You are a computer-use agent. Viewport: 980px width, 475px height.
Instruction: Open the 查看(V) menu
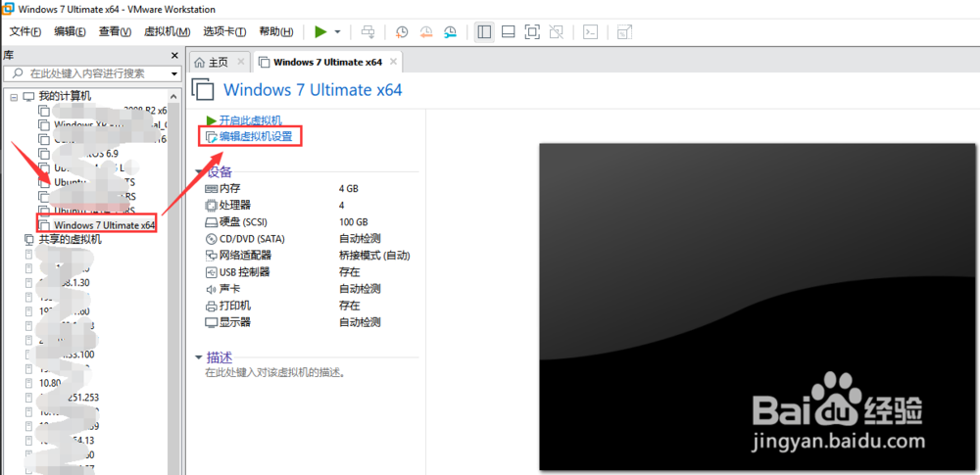[x=115, y=32]
